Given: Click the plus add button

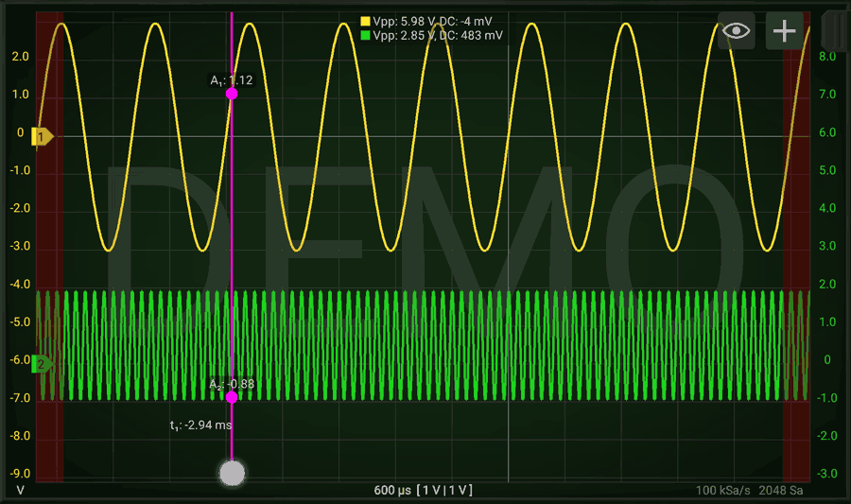Looking at the screenshot, I should tap(784, 31).
